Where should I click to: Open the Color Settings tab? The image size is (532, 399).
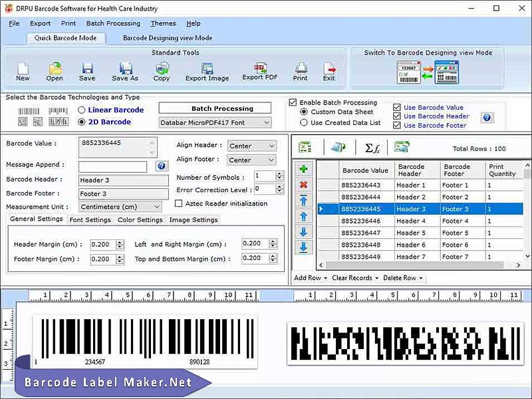[140, 220]
